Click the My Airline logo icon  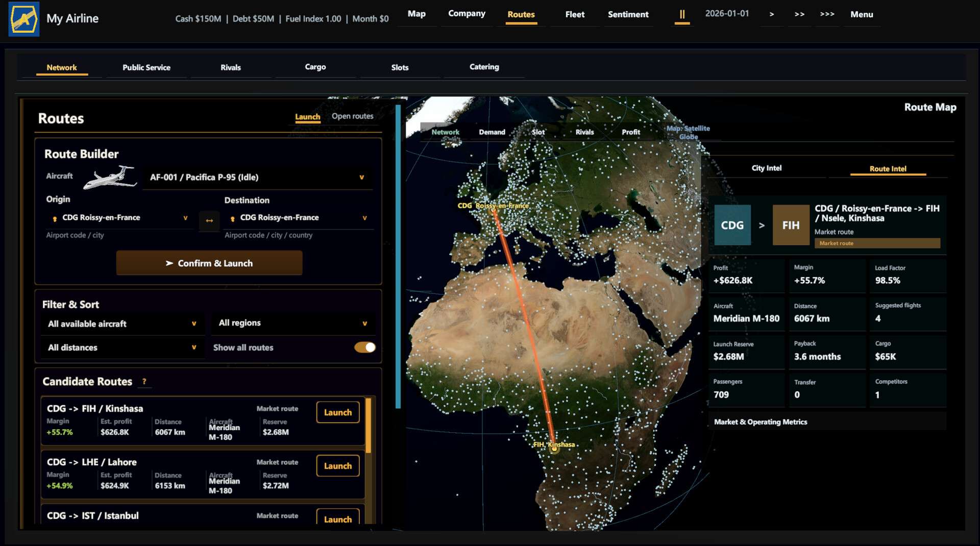(x=24, y=19)
